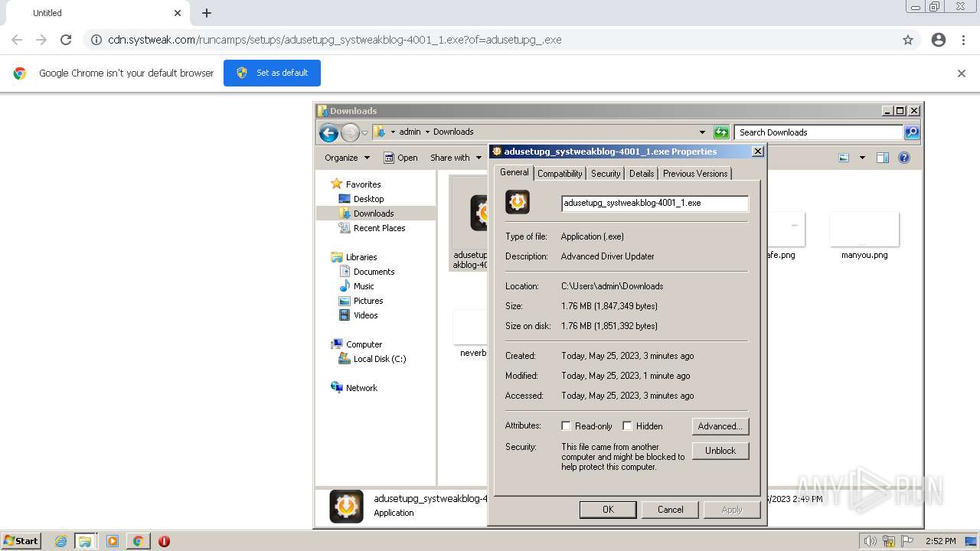This screenshot has height=551, width=980.
Task: Open the Chrome profile avatar menu
Action: coord(939,40)
